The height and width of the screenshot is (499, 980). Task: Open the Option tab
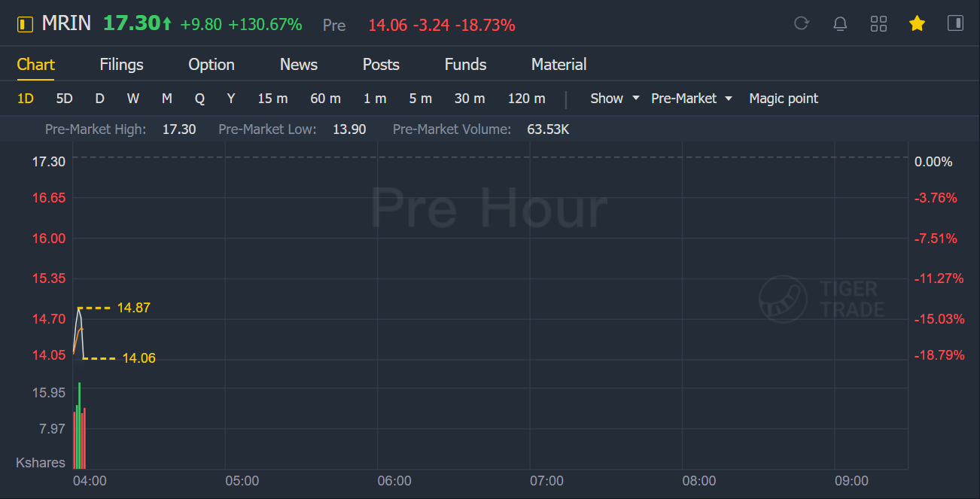[x=211, y=65]
